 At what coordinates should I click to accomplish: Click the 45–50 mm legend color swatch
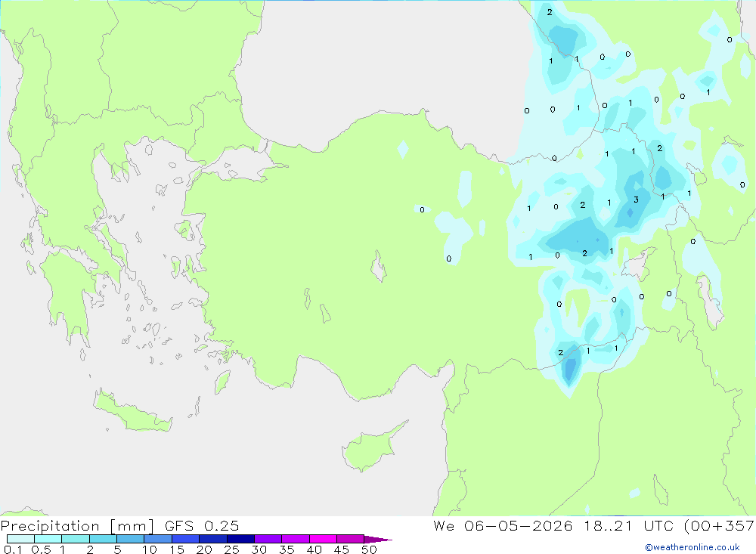pos(350,539)
